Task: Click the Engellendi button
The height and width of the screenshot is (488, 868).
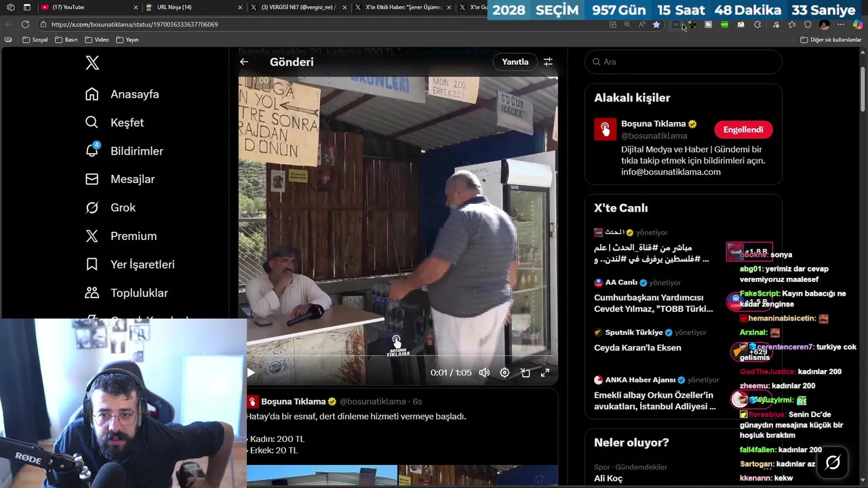Action: click(x=743, y=129)
